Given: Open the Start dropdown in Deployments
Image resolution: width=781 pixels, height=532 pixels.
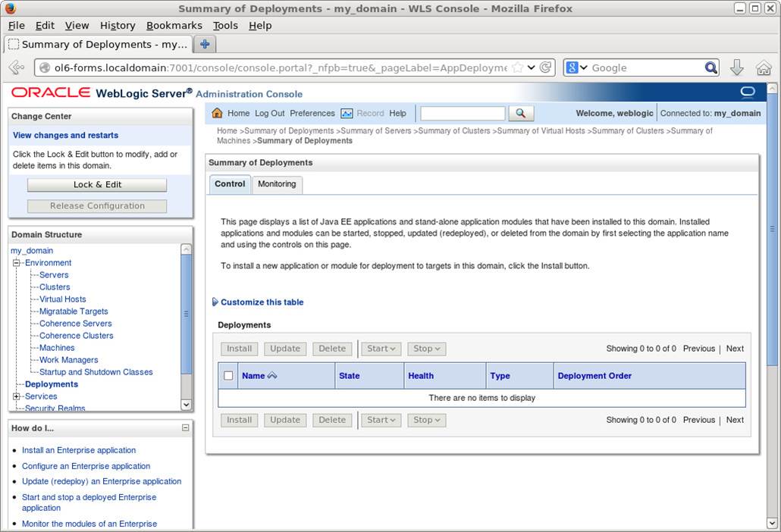Looking at the screenshot, I should pos(380,349).
